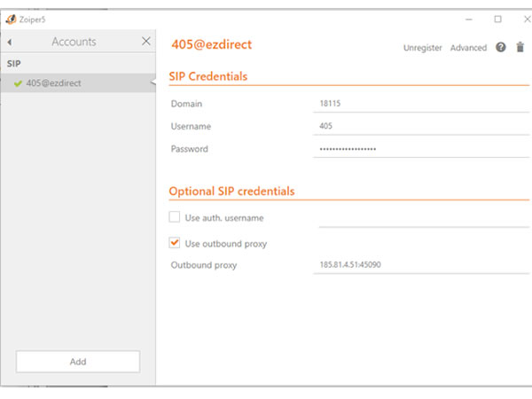This screenshot has height=399, width=532.
Task: Click the Unregister link
Action: coord(422,48)
